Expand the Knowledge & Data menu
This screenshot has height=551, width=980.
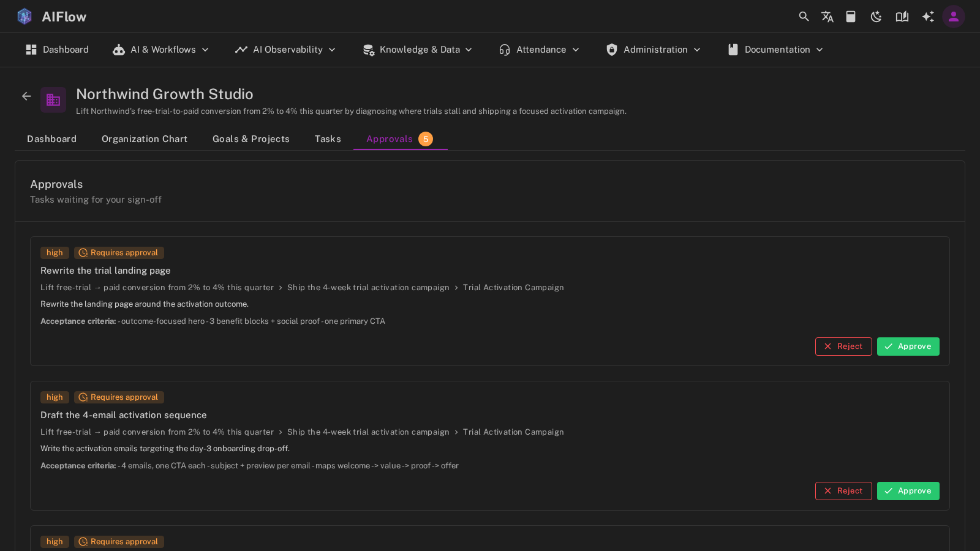[x=418, y=50]
